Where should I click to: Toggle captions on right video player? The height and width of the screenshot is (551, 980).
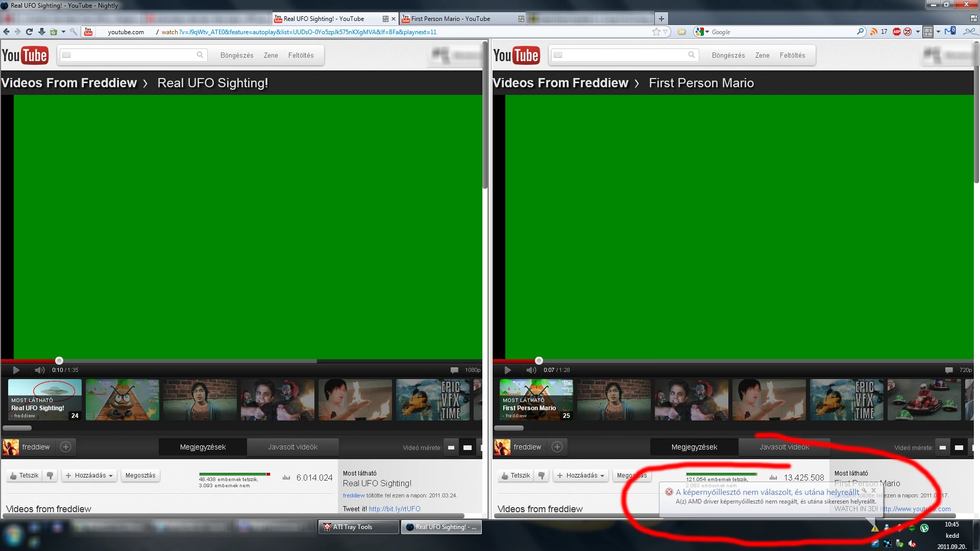[948, 370]
